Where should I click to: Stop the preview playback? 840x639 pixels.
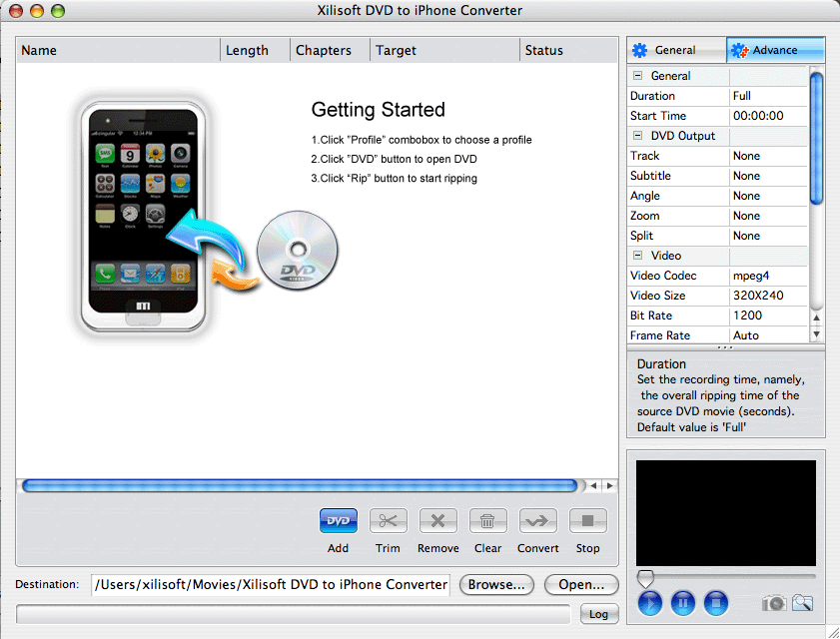[715, 603]
